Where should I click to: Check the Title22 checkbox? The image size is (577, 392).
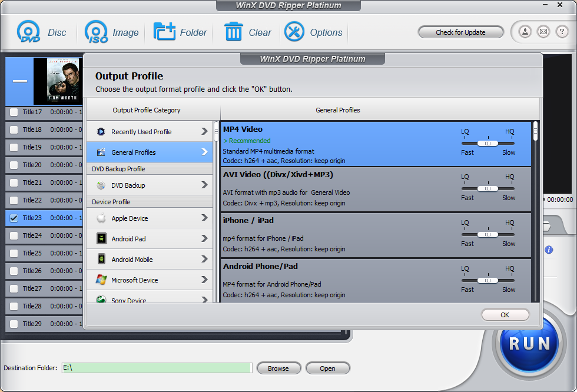[x=14, y=200]
